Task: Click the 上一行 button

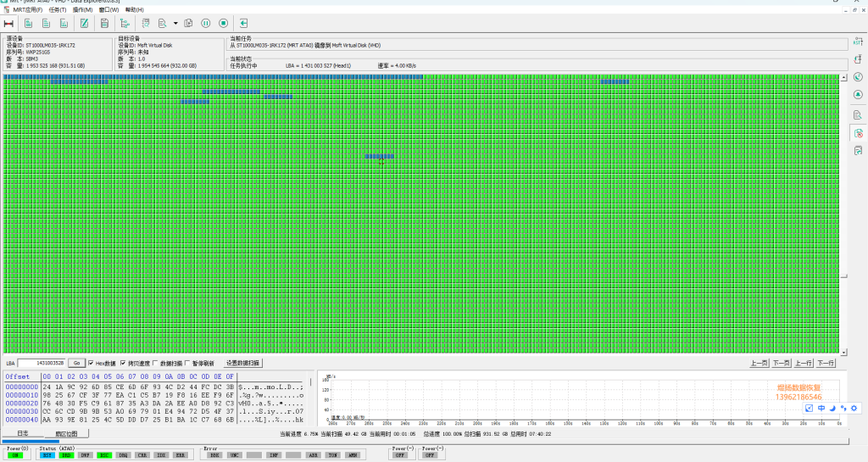Action: coord(804,363)
